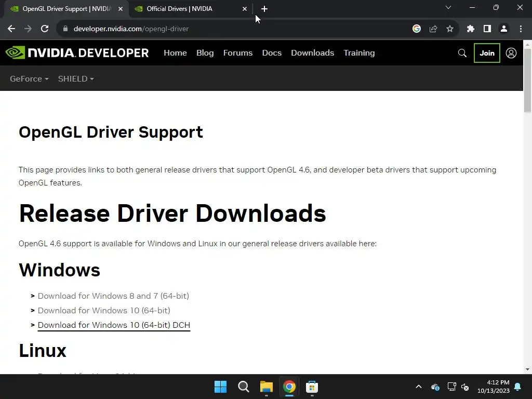532x399 pixels.
Task: Reload the page with the refresh icon
Action: pos(45,29)
